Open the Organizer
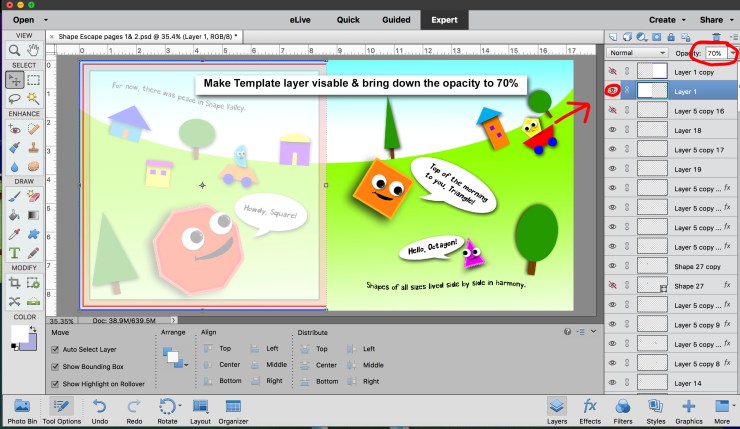The height and width of the screenshot is (429, 740). click(233, 409)
